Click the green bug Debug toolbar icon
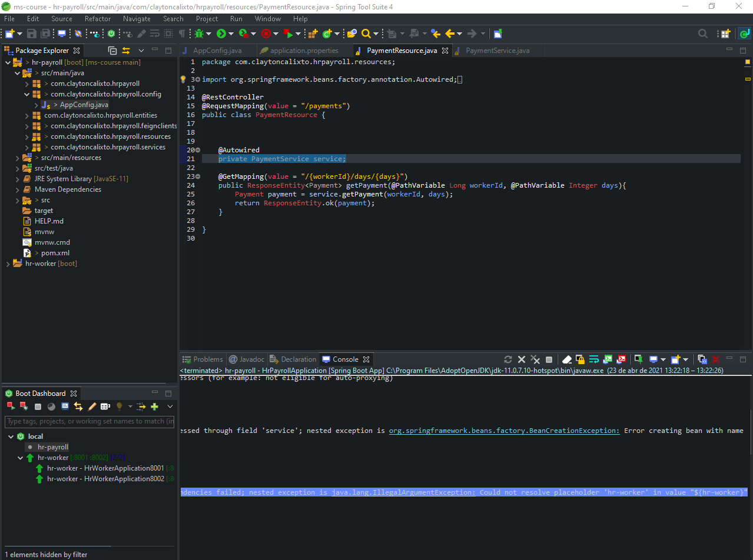The image size is (753, 560). (x=199, y=34)
